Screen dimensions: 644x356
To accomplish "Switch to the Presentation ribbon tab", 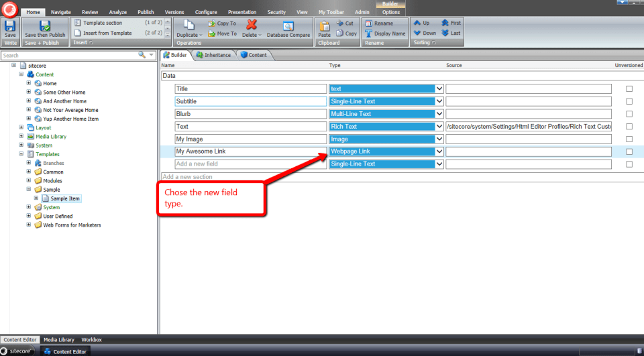I will pyautogui.click(x=241, y=12).
